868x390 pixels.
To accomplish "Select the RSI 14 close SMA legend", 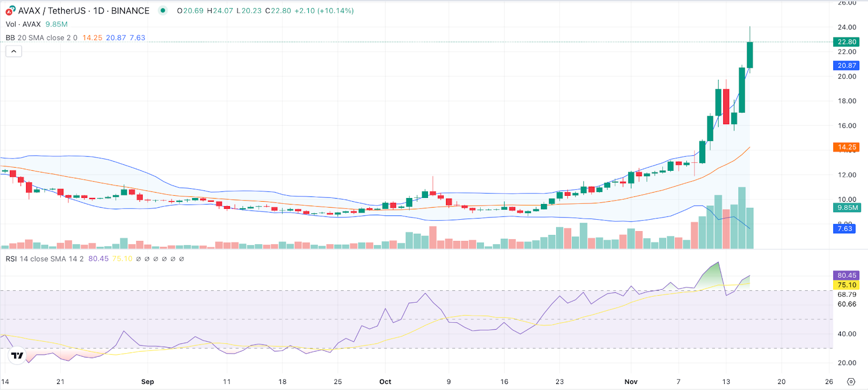I will [x=44, y=259].
